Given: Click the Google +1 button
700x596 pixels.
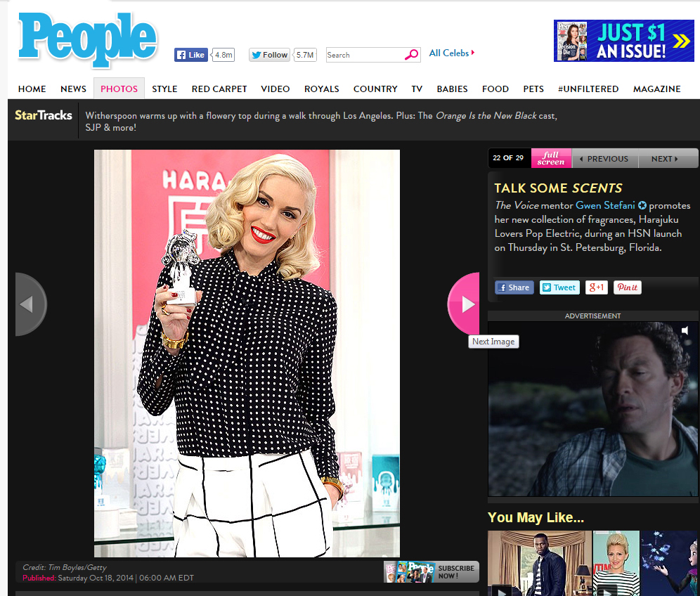Looking at the screenshot, I should [597, 287].
